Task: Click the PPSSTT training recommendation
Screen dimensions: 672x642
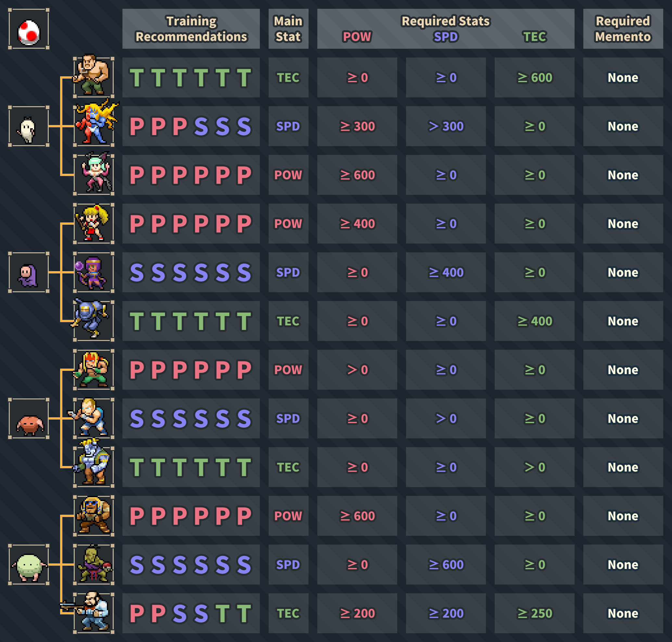Action: (x=191, y=613)
